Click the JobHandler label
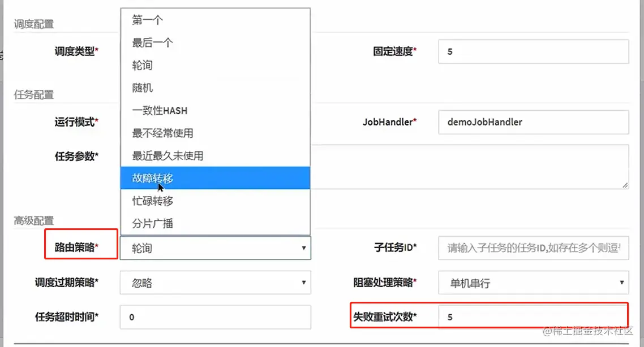Viewport: 644px width, 347px height. pyautogui.click(x=389, y=122)
